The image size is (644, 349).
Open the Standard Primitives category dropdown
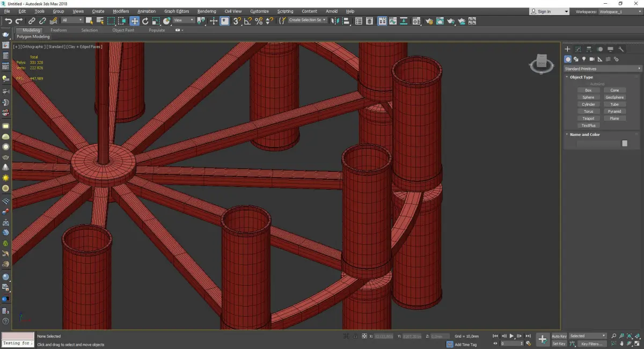pos(602,69)
